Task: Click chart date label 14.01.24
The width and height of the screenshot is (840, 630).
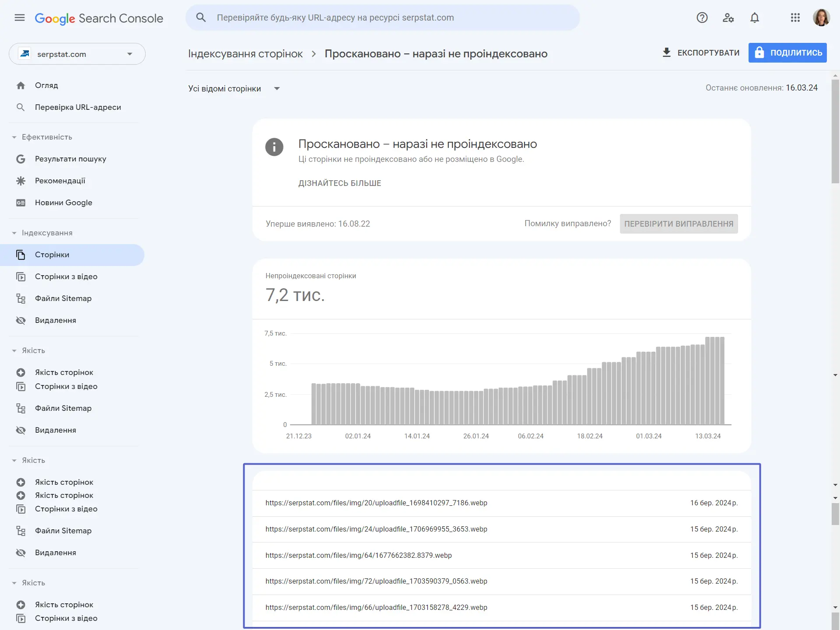Action: [417, 436]
